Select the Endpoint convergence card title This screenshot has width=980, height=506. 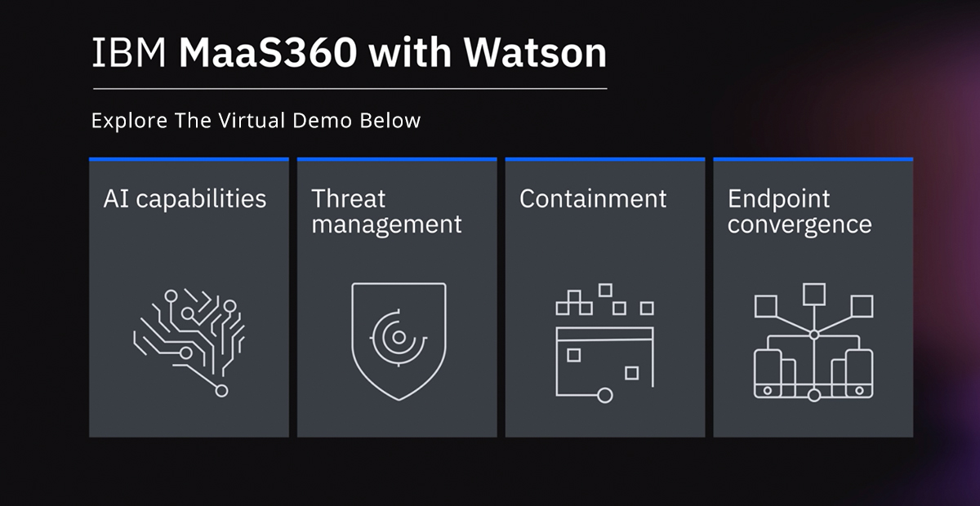(x=800, y=211)
